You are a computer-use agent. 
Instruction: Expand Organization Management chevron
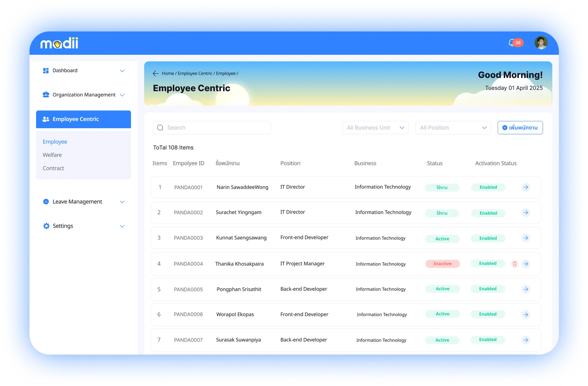click(122, 95)
